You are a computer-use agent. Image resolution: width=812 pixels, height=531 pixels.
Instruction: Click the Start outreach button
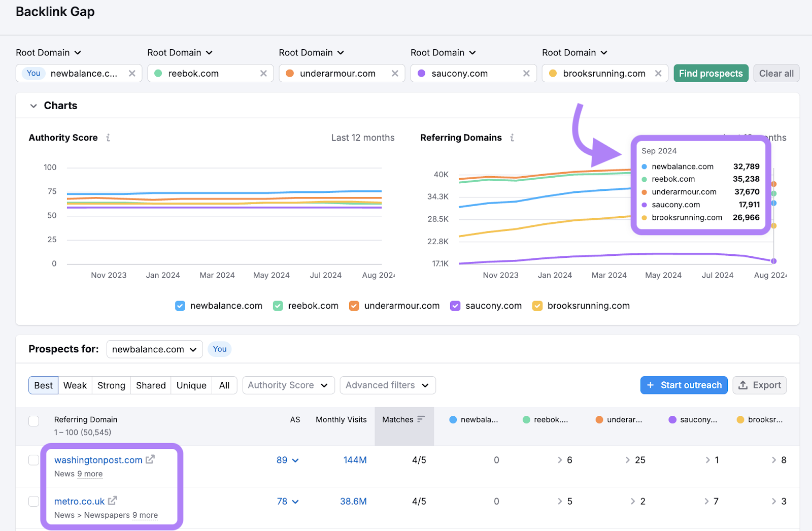pos(684,385)
